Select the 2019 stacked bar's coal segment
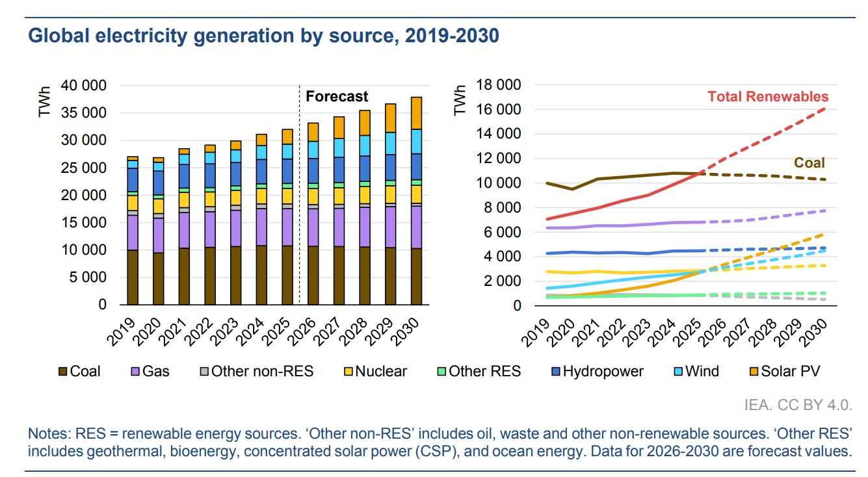Screen dimensions: 868x477 pos(133,277)
